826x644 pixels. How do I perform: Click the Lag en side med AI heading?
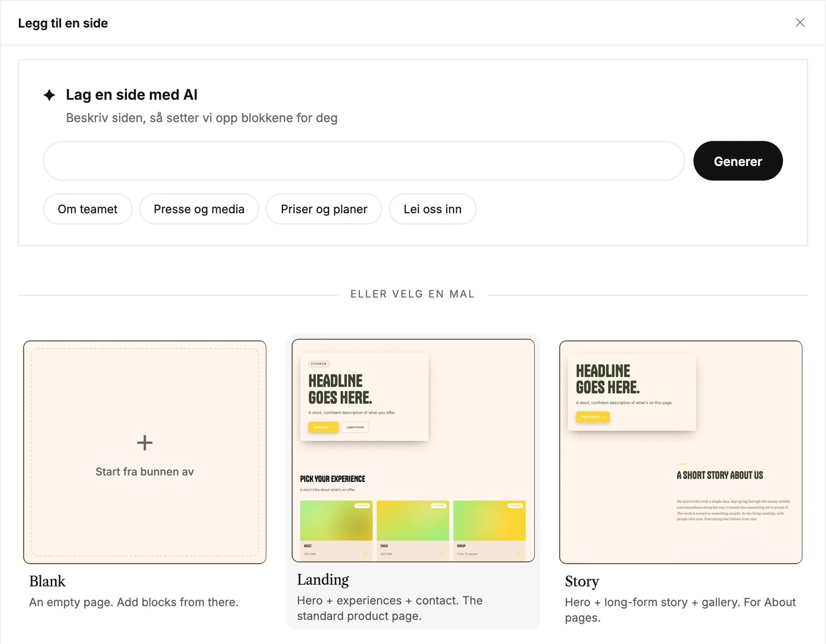(132, 94)
